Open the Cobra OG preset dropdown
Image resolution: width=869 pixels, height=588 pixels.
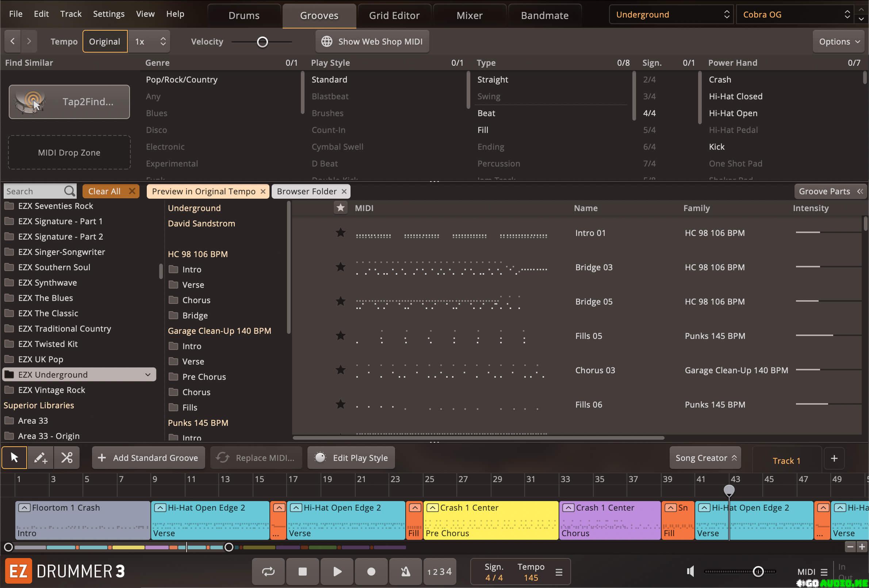(796, 15)
